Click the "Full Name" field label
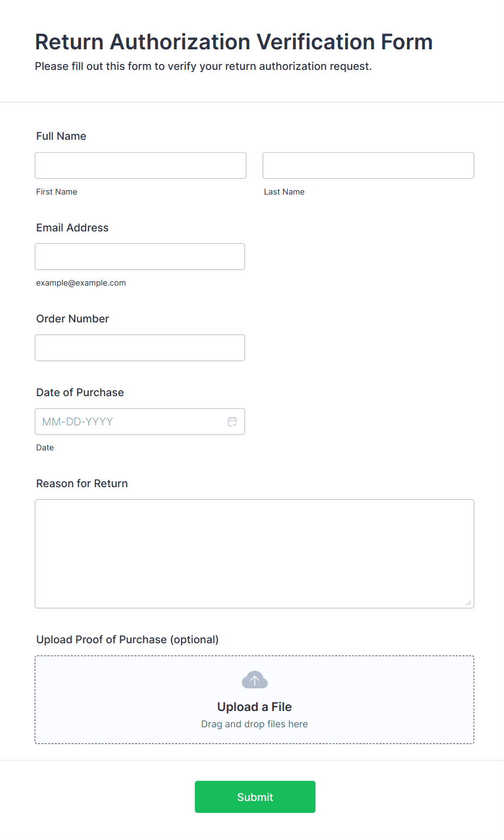 coord(61,136)
